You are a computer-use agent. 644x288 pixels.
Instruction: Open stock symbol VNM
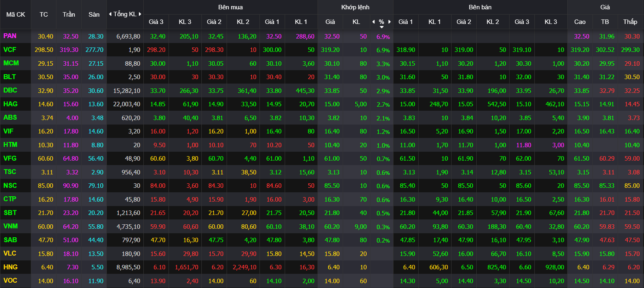coord(10,226)
